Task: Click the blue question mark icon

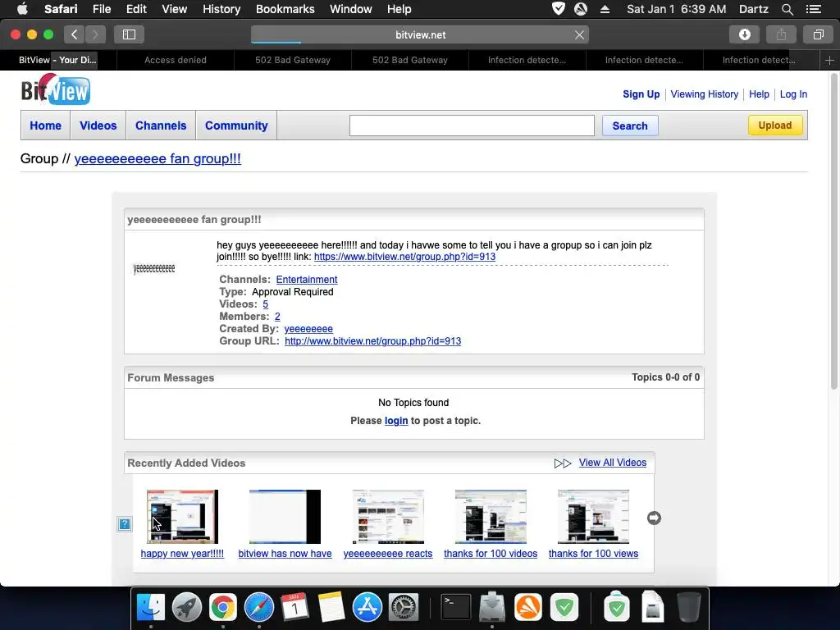Action: pos(125,524)
